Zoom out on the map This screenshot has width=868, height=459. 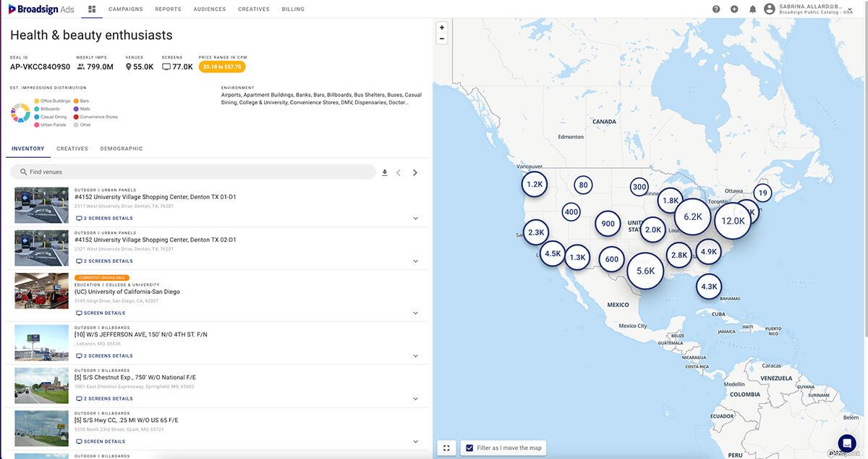tap(442, 38)
